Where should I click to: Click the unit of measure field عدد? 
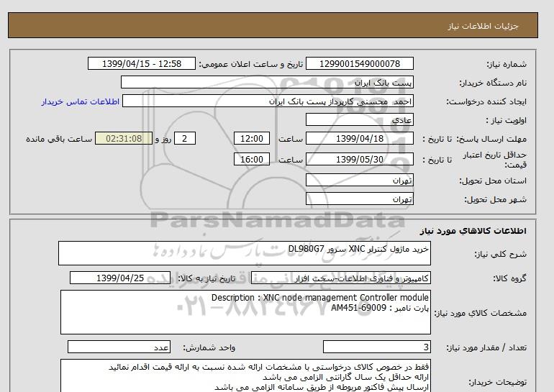click(119, 347)
